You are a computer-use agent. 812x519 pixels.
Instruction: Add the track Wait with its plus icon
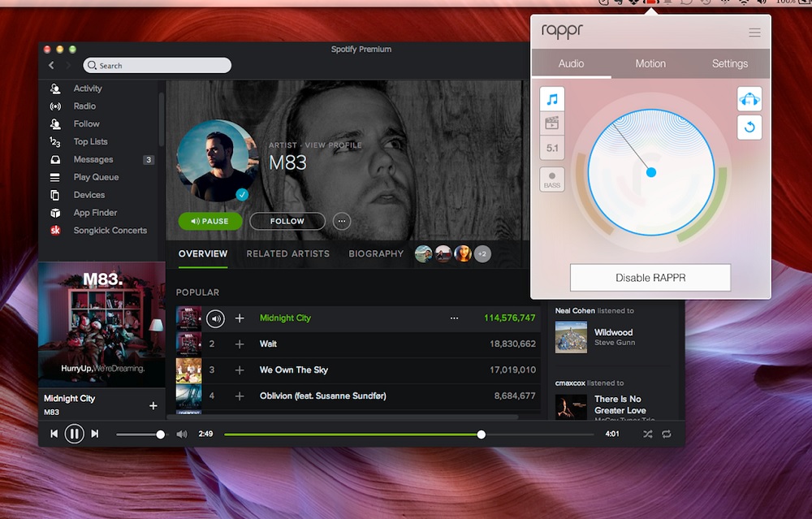coord(240,344)
